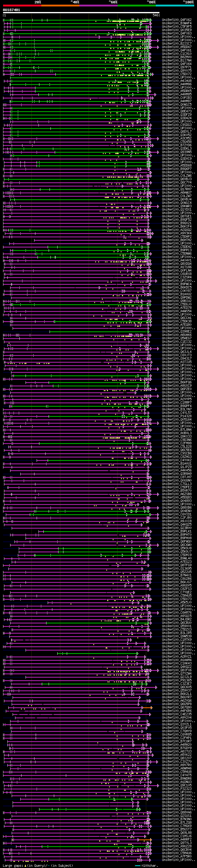Go to subject UniRef100_A4IAU8
The width and height of the screenshot is (197, 868).
[x=177, y=81]
